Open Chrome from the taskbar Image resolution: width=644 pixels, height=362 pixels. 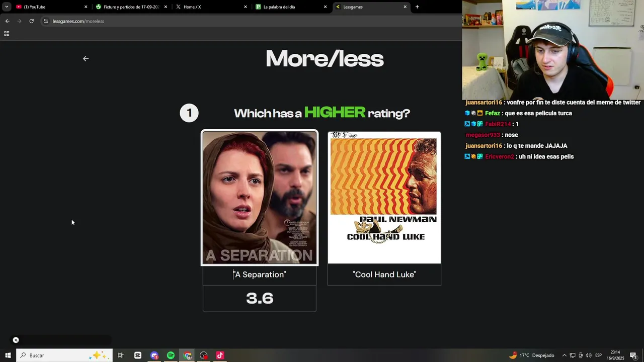187,355
